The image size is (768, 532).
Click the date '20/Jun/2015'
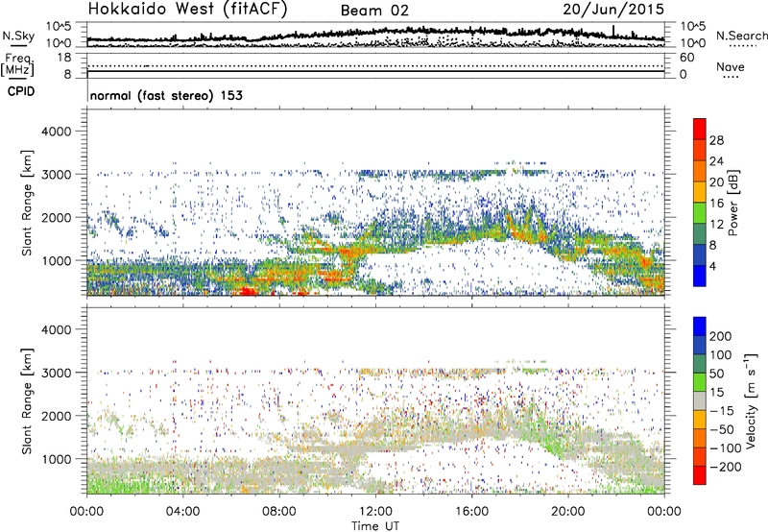pyautogui.click(x=613, y=10)
